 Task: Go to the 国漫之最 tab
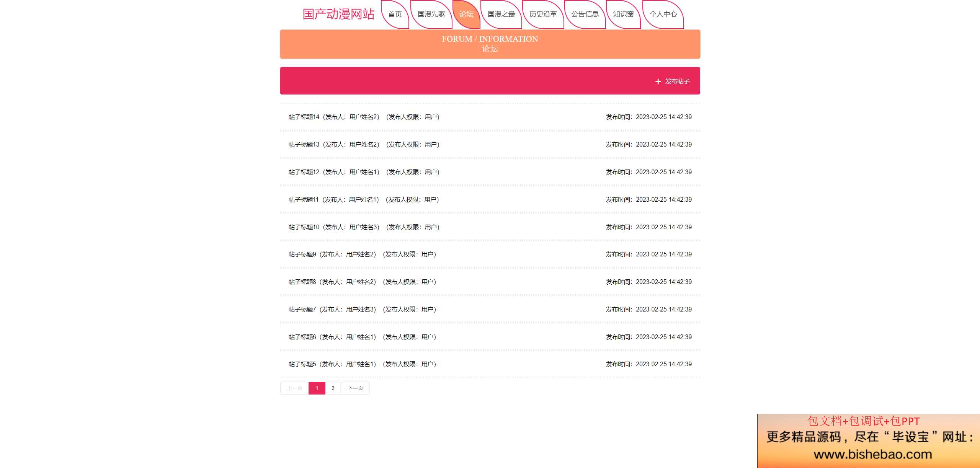[x=501, y=14]
